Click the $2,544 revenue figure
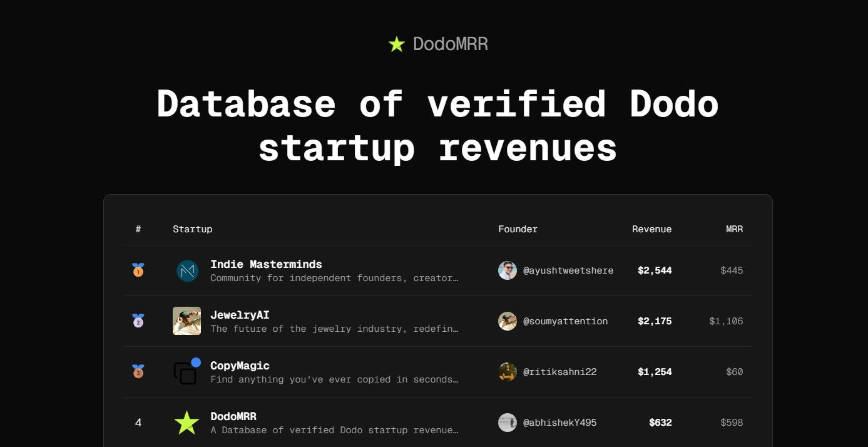 [x=655, y=270]
